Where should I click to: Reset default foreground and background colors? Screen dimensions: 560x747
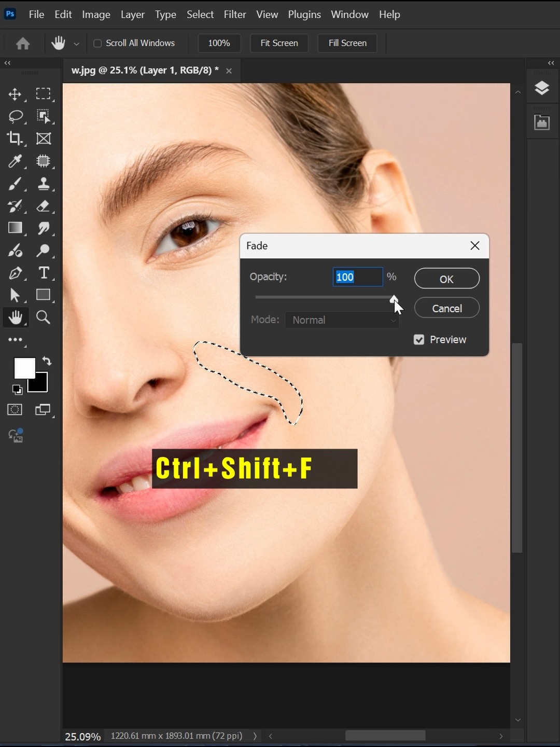[17, 390]
